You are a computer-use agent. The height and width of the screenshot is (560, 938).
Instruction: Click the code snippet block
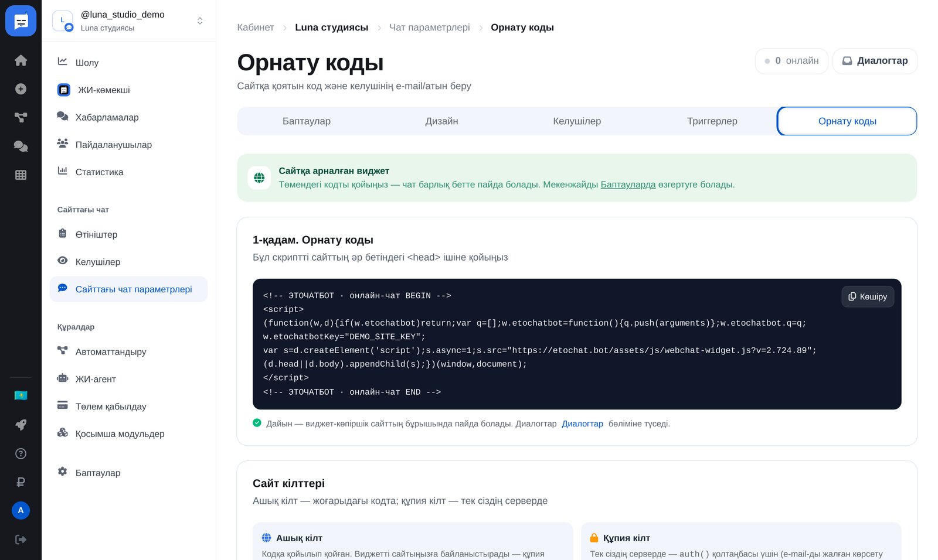(x=577, y=344)
